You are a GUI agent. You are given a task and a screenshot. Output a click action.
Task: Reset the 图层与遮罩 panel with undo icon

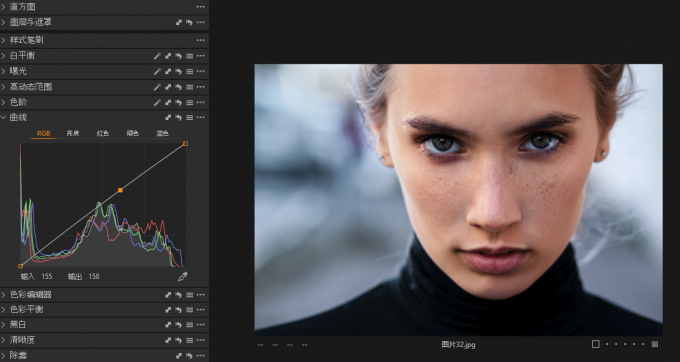point(189,23)
